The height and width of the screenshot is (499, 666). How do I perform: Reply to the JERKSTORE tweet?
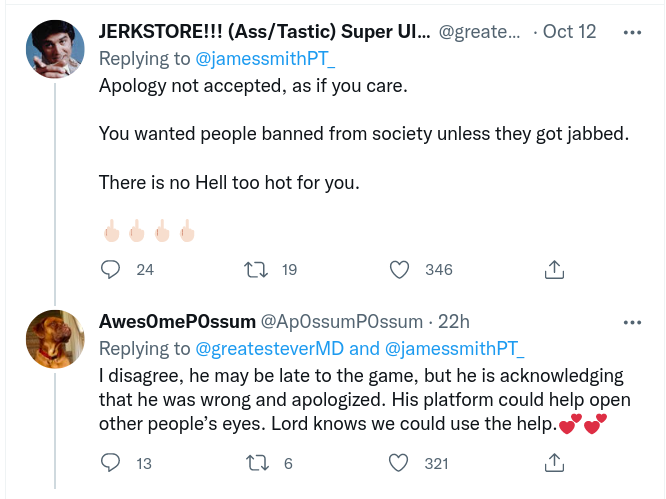click(x=112, y=269)
